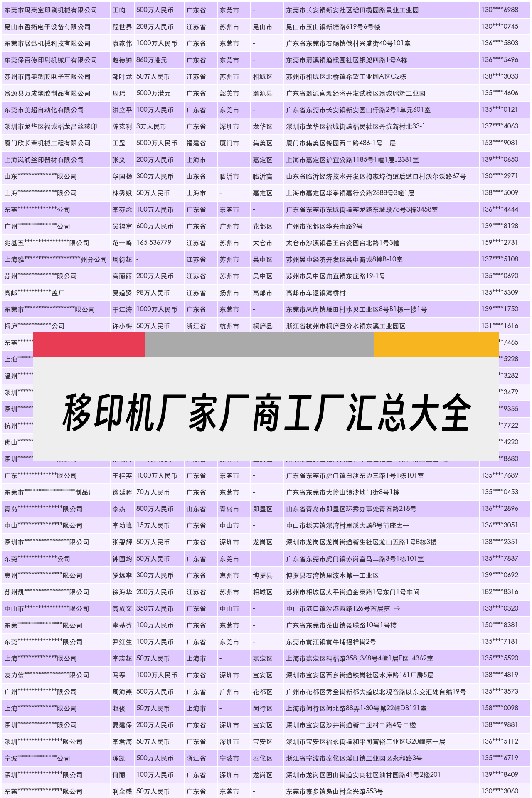Select address 东莞市黄江镇黄牛埔福祥街2号

click(331, 642)
